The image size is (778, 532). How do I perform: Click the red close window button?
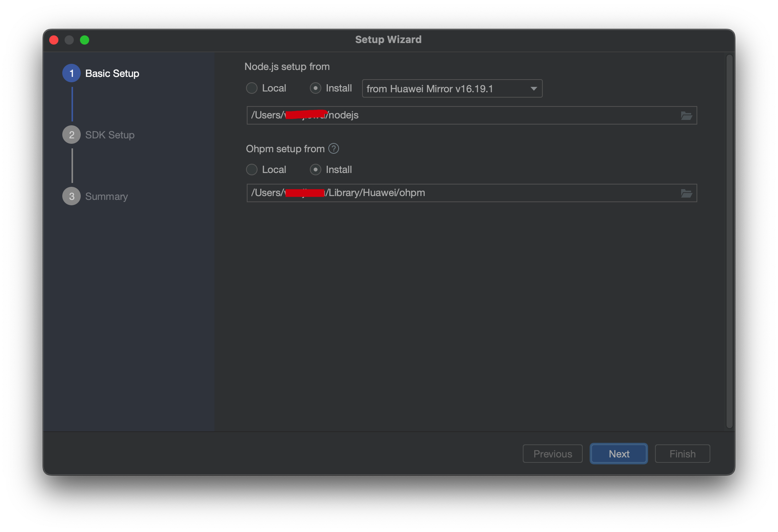point(54,40)
